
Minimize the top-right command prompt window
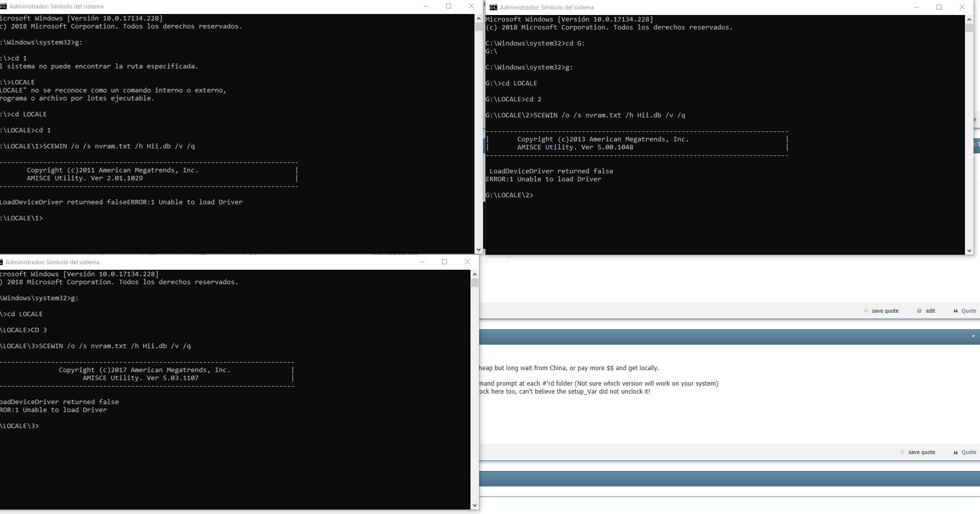[917, 7]
